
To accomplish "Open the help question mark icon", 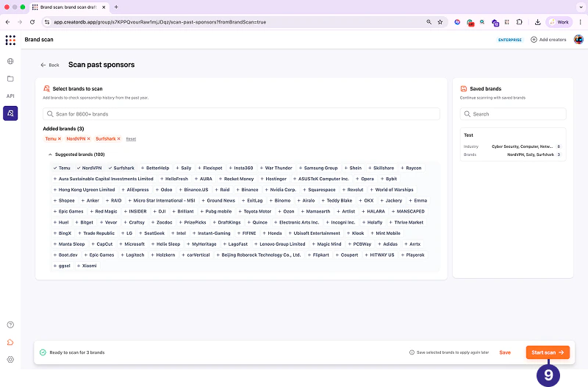I will 10,324.
